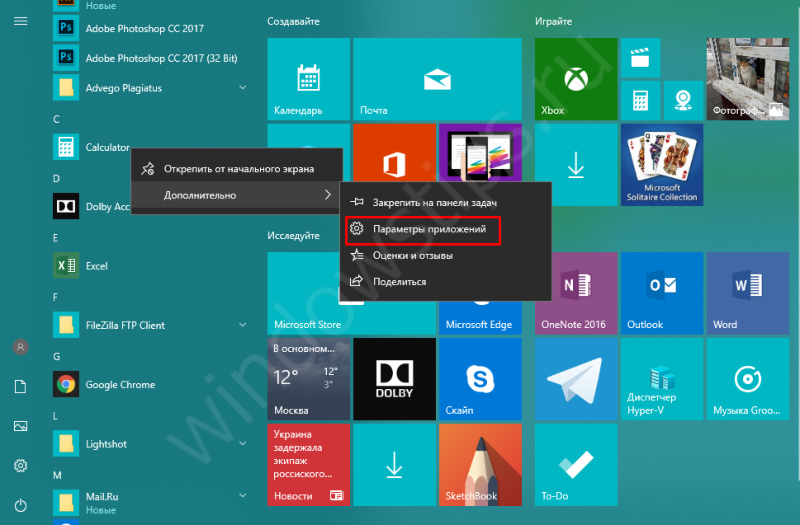Open the Xbox tile
The width and height of the screenshot is (800, 525).
576,79
